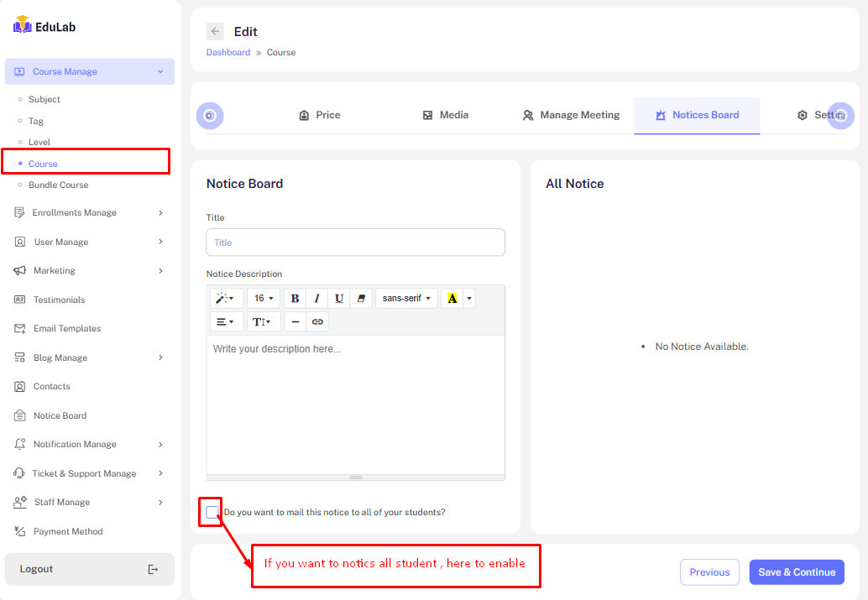Open the sans-serif font family dropdown
This screenshot has width=868, height=600.
[406, 299]
